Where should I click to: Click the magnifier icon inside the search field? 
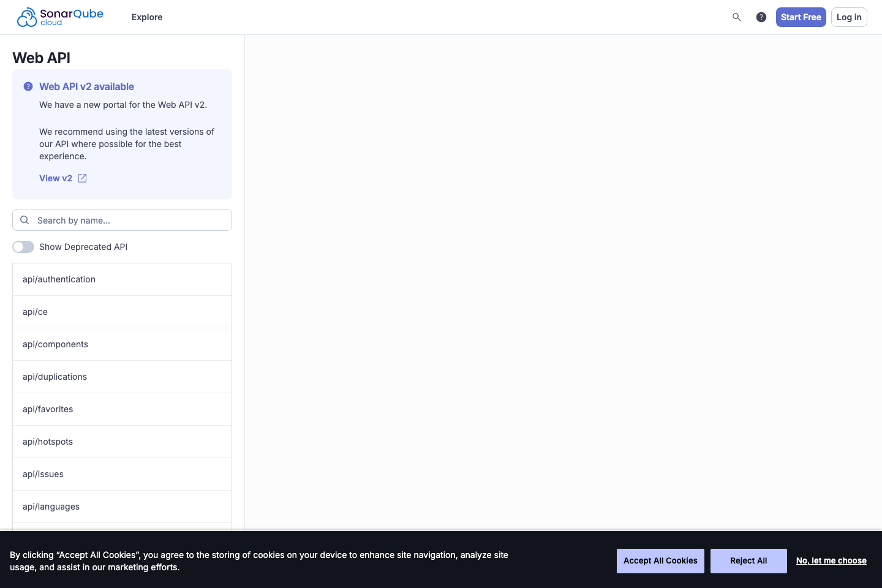pos(24,220)
